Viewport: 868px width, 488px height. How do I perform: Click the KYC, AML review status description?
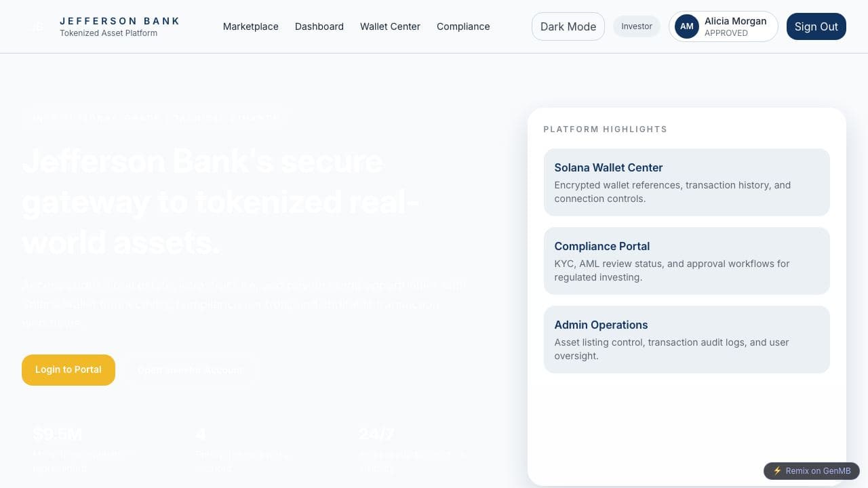coord(672,270)
